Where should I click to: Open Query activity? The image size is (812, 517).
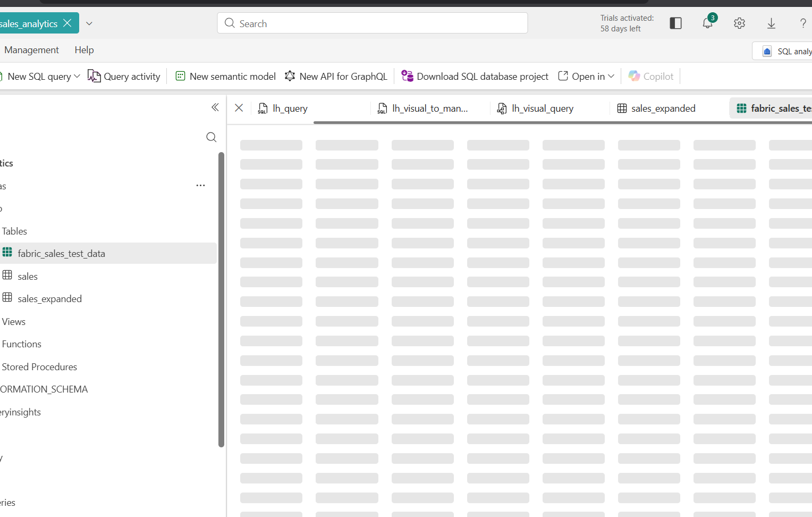click(x=124, y=77)
